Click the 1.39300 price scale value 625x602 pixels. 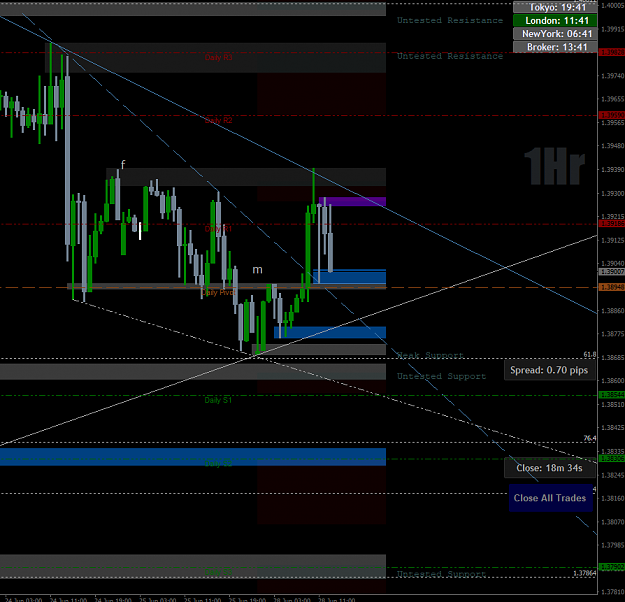coord(613,193)
